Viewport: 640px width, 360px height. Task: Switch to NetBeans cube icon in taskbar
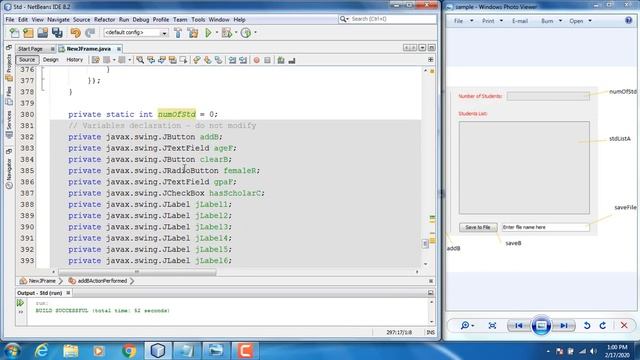(x=158, y=351)
